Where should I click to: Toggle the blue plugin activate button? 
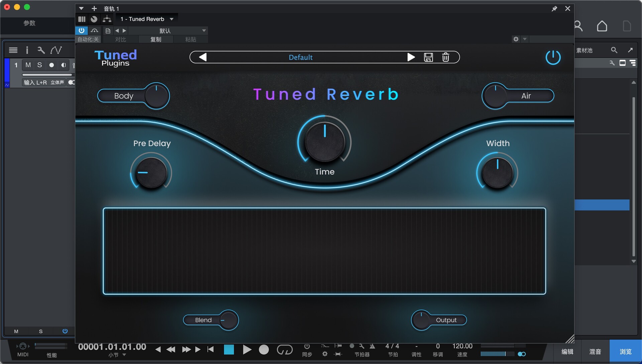click(82, 30)
